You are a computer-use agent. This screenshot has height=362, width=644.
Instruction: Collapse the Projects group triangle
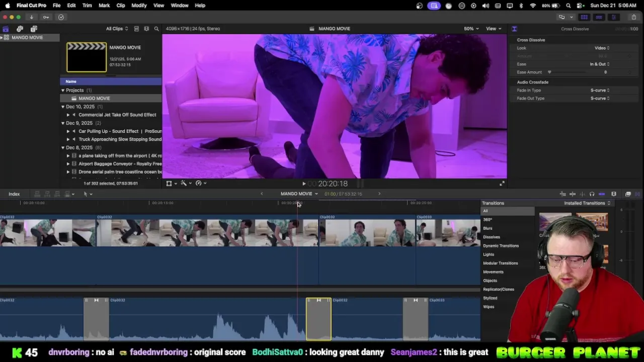click(x=63, y=90)
